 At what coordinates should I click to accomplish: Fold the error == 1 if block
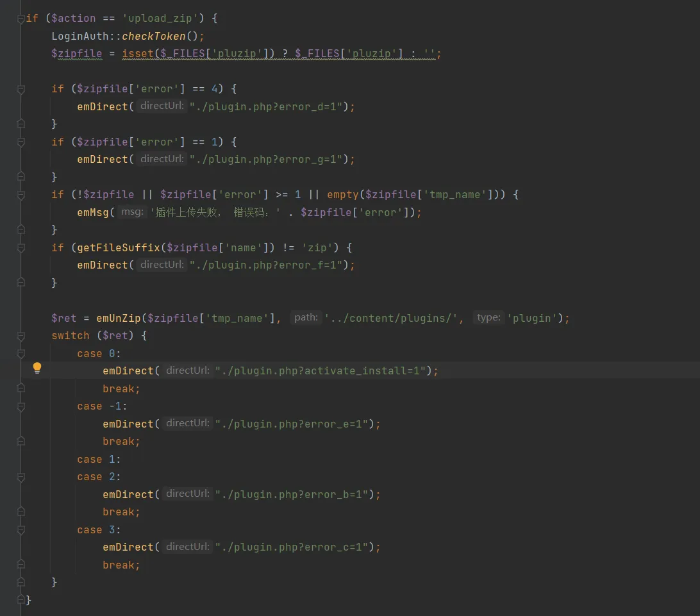[x=21, y=142]
